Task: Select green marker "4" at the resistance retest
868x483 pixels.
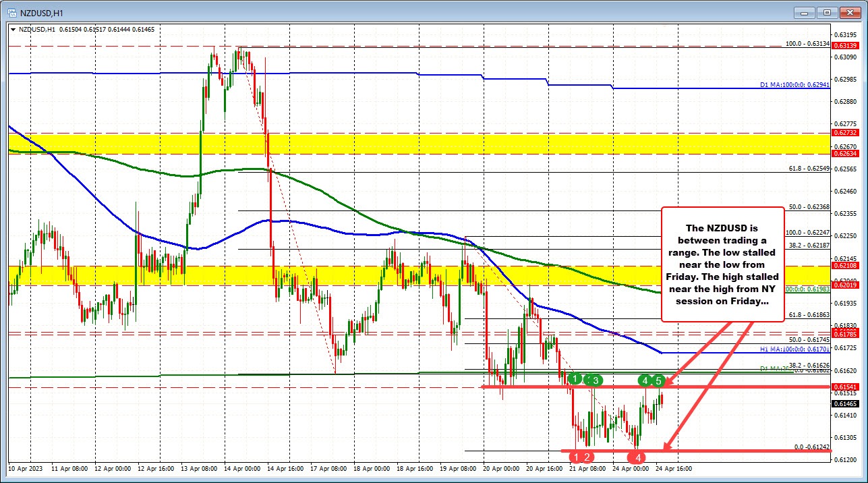Action: point(645,380)
